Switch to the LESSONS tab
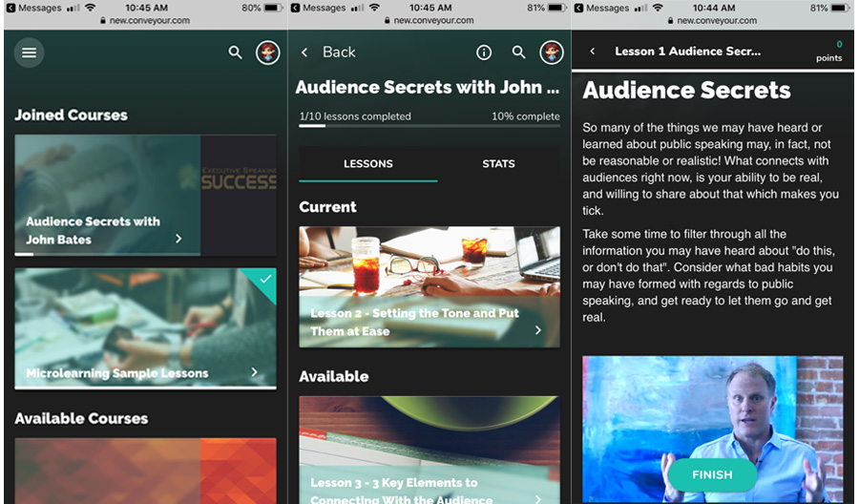859x504 pixels. tap(368, 164)
